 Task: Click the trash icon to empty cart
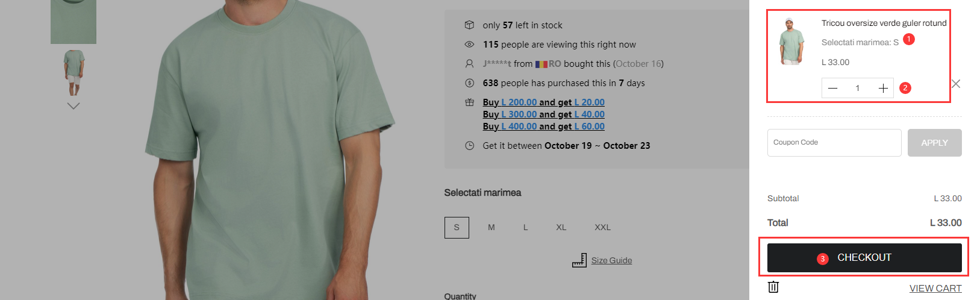pyautogui.click(x=773, y=287)
